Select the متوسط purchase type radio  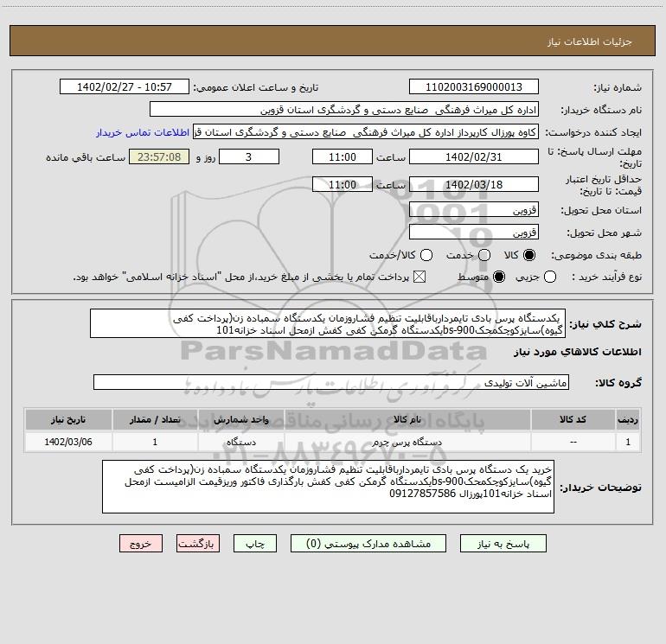tap(499, 277)
